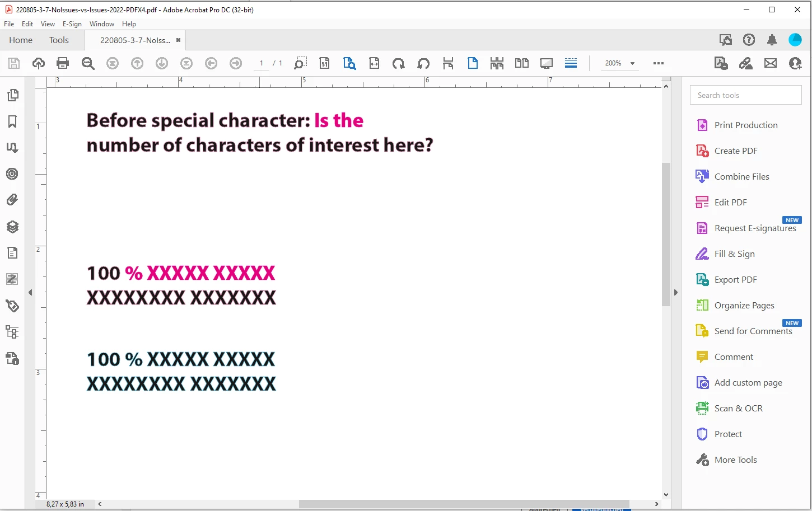Click the next view right arrow

tap(236, 63)
